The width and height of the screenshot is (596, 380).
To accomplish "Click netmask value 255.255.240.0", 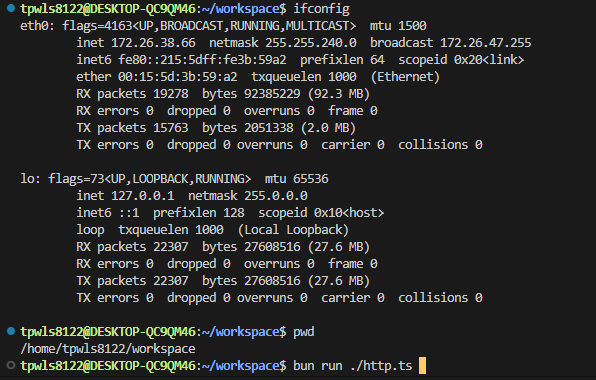I will [311, 43].
